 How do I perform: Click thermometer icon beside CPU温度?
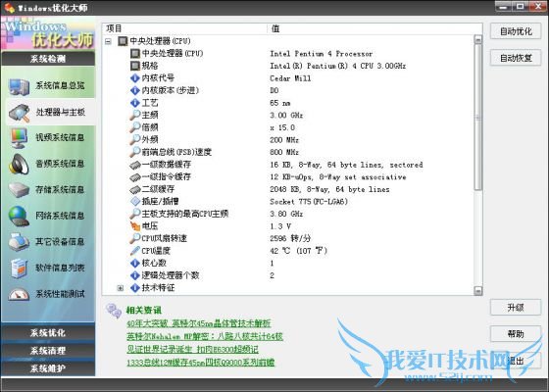(135, 251)
